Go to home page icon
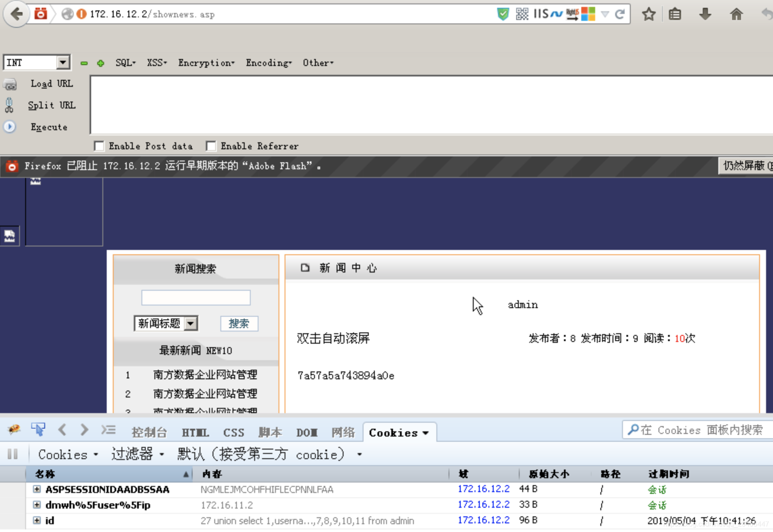Image resolution: width=773 pixels, height=532 pixels. coord(736,14)
